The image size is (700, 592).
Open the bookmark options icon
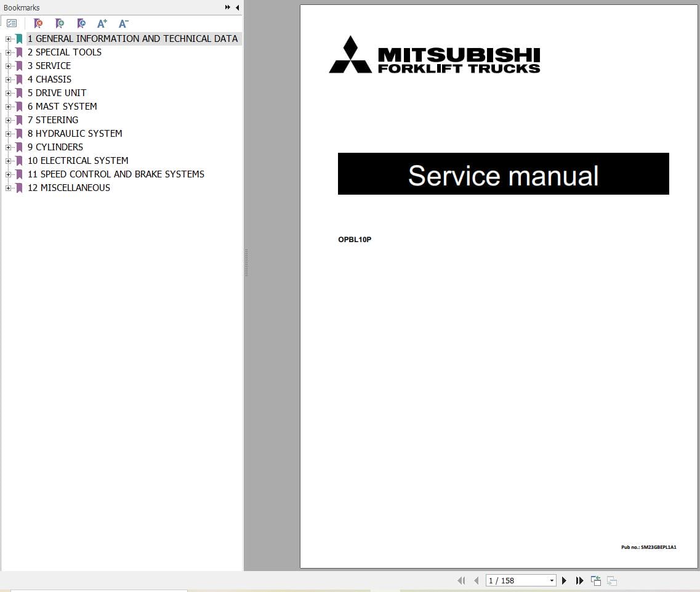(x=11, y=23)
